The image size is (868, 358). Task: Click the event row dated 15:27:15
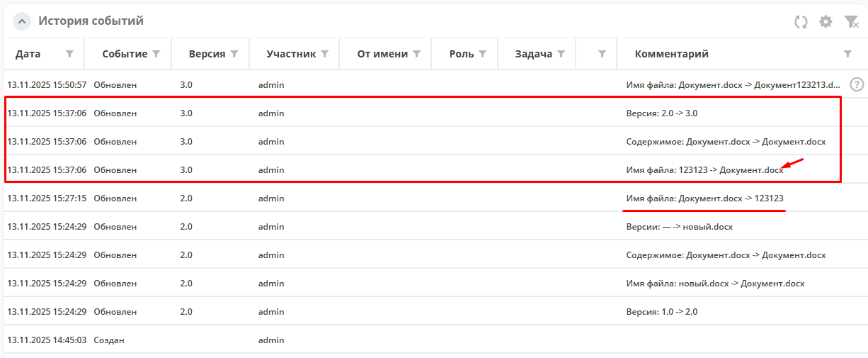(x=47, y=198)
